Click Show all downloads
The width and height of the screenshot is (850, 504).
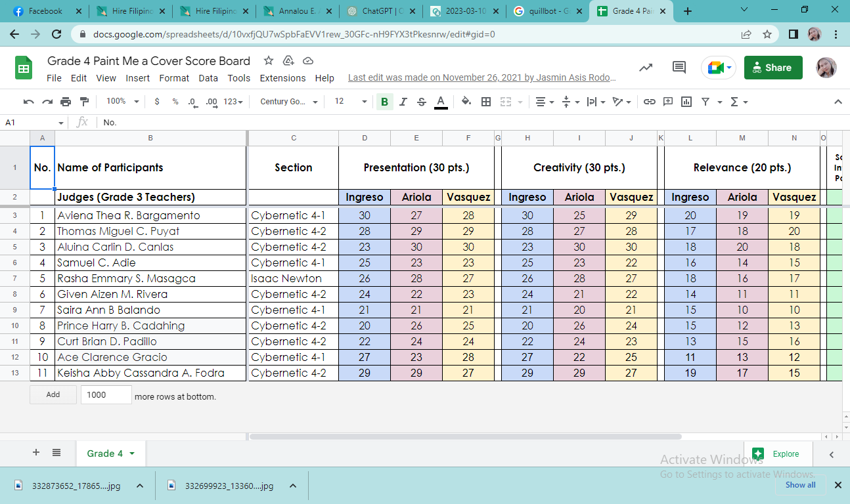click(x=801, y=485)
